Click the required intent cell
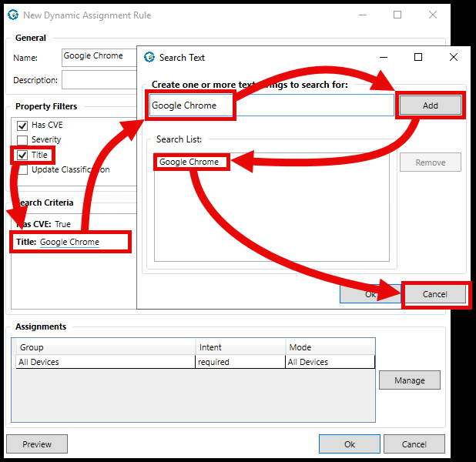This screenshot has height=462, width=476. click(x=240, y=362)
